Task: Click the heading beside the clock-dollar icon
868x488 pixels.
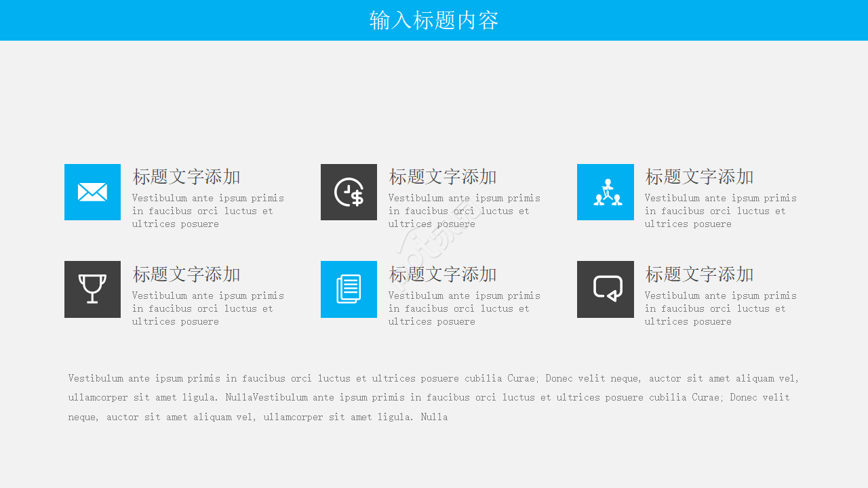Action: [443, 177]
